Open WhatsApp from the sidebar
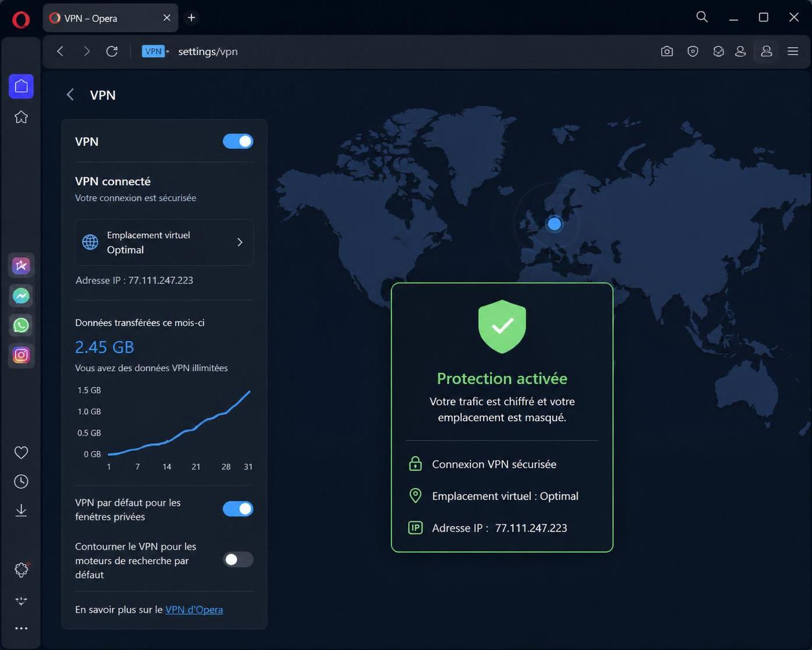The width and height of the screenshot is (812, 650). [21, 326]
